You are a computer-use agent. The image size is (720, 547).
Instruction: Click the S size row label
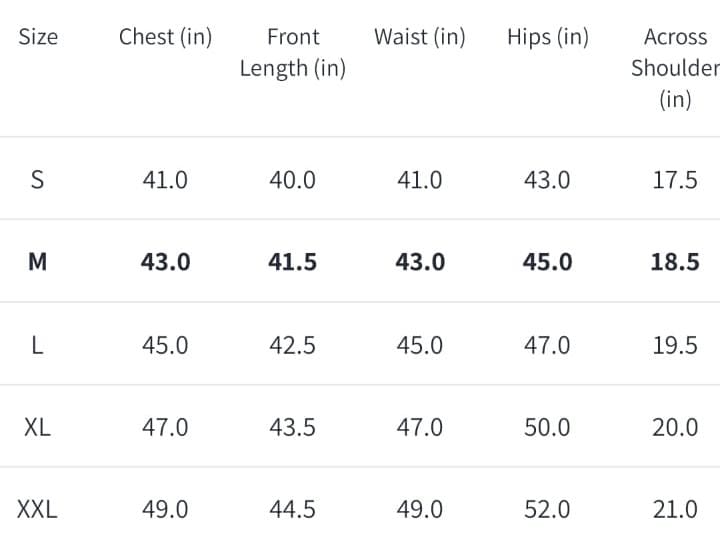[x=38, y=180]
